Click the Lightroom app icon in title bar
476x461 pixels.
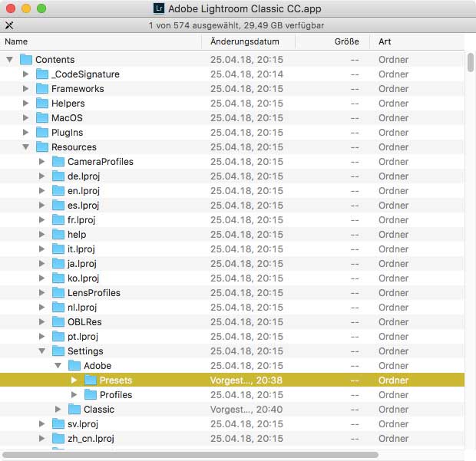pyautogui.click(x=159, y=8)
